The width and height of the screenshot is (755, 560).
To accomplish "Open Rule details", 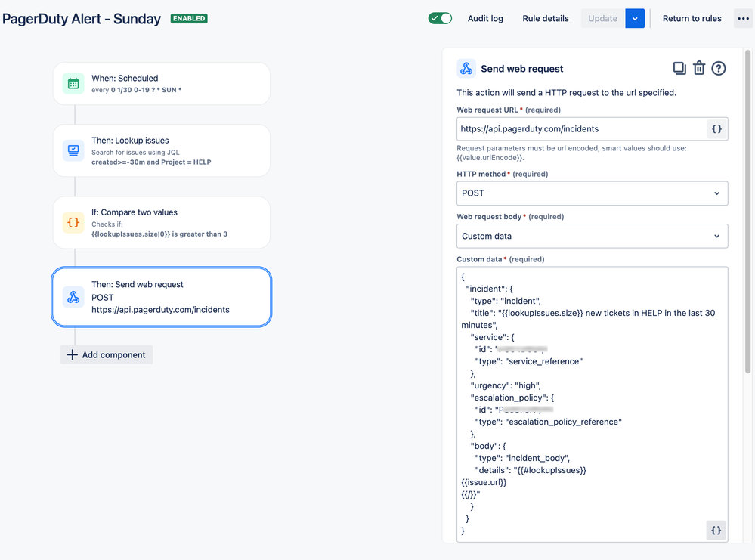I will tap(545, 18).
